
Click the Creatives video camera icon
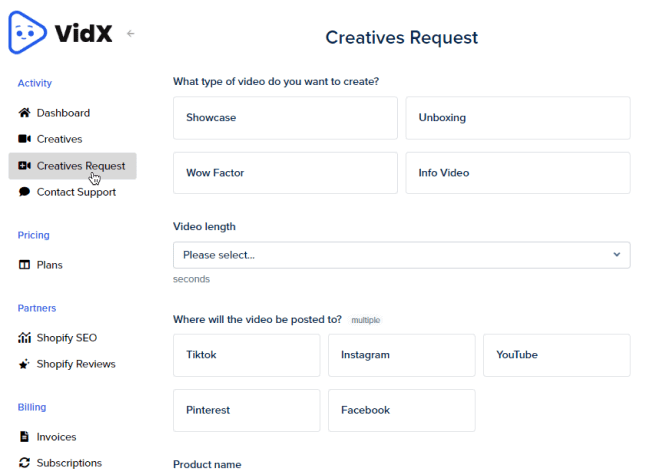click(25, 139)
